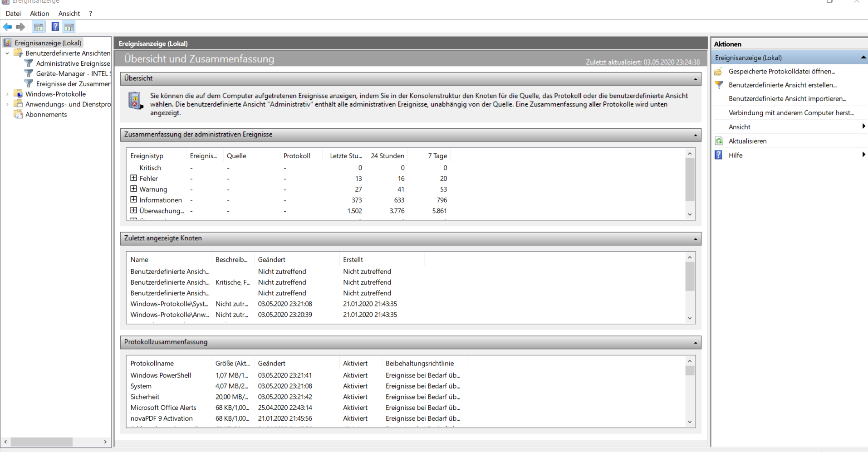Collapse the Übersicht section

pyautogui.click(x=696, y=79)
